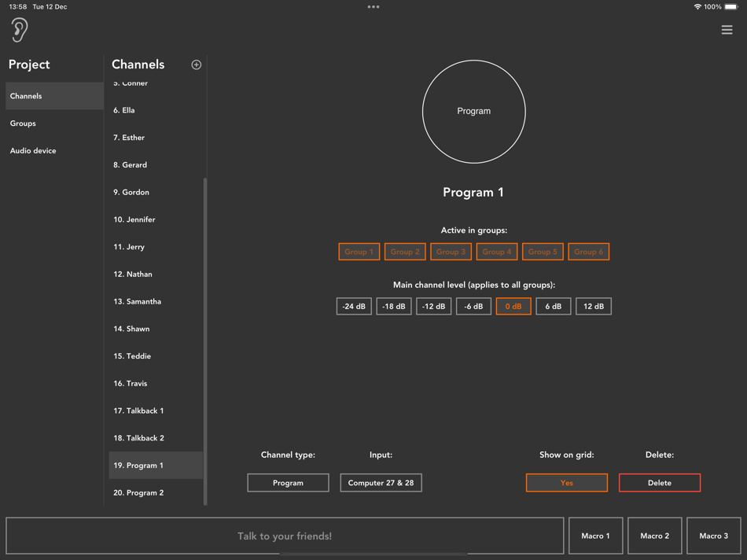
Task: Select channel 13. Samantha
Action: (x=156, y=301)
